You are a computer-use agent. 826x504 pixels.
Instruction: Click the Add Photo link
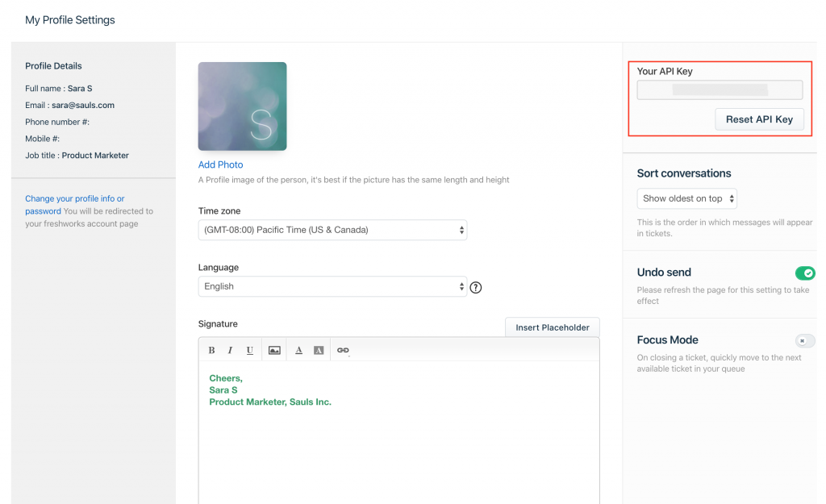[x=220, y=165]
